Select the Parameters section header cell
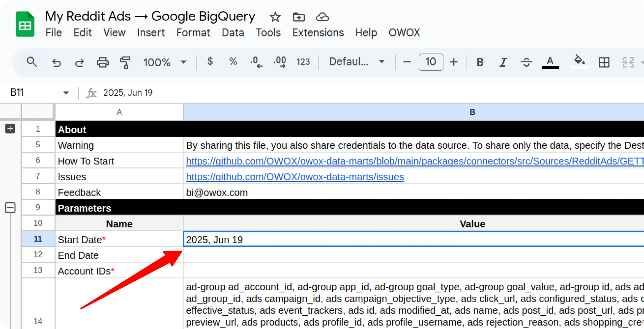This screenshot has width=644, height=329. pyautogui.click(x=119, y=208)
